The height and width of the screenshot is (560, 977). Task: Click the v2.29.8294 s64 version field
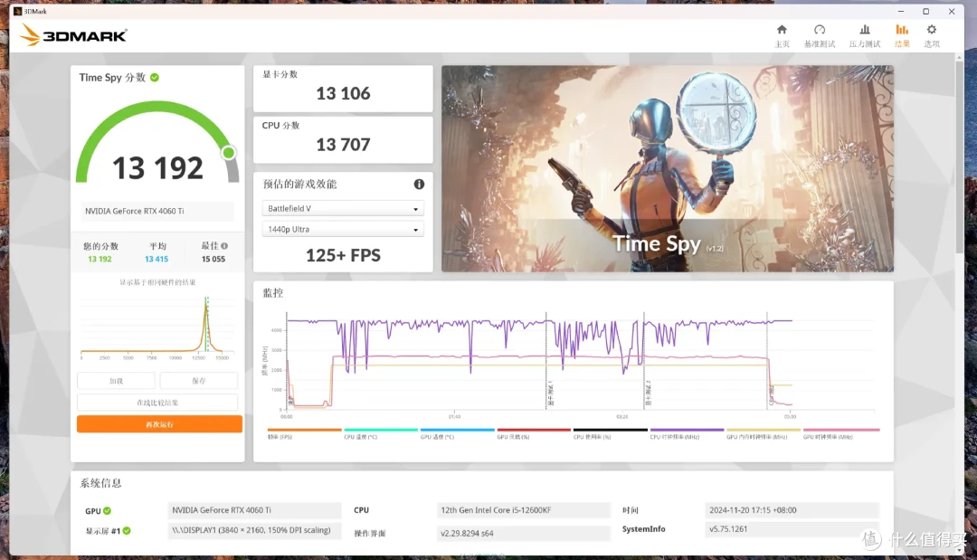point(524,533)
